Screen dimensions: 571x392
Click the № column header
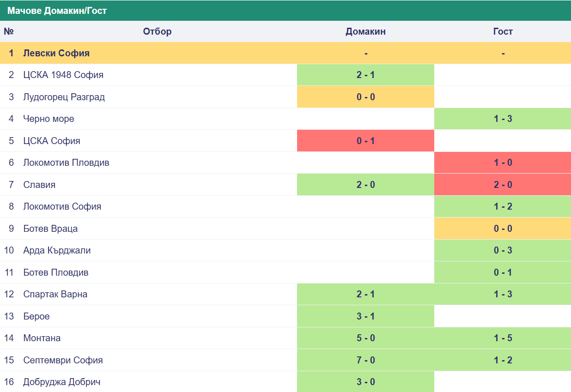(9, 31)
